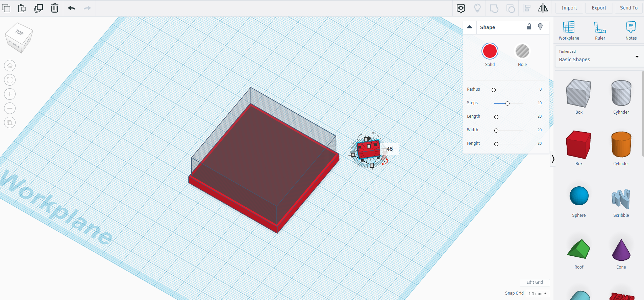Select the striped hole Box shape

[x=578, y=93]
